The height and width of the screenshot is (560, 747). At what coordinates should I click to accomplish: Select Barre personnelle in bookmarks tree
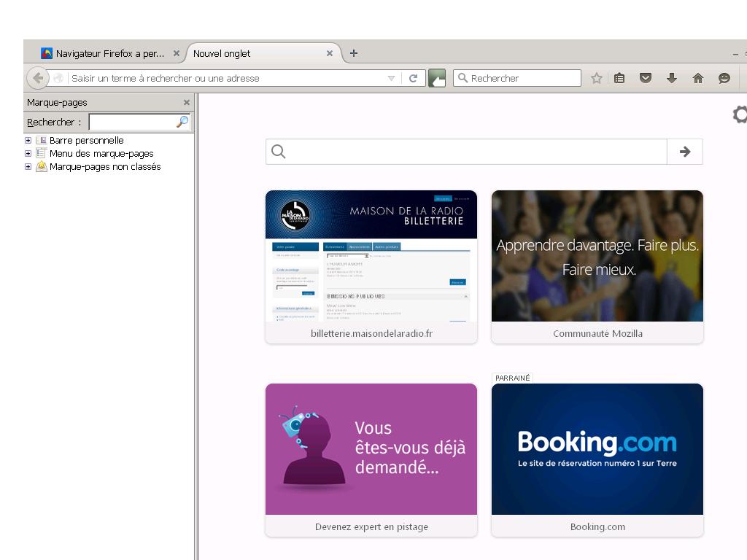tap(86, 141)
